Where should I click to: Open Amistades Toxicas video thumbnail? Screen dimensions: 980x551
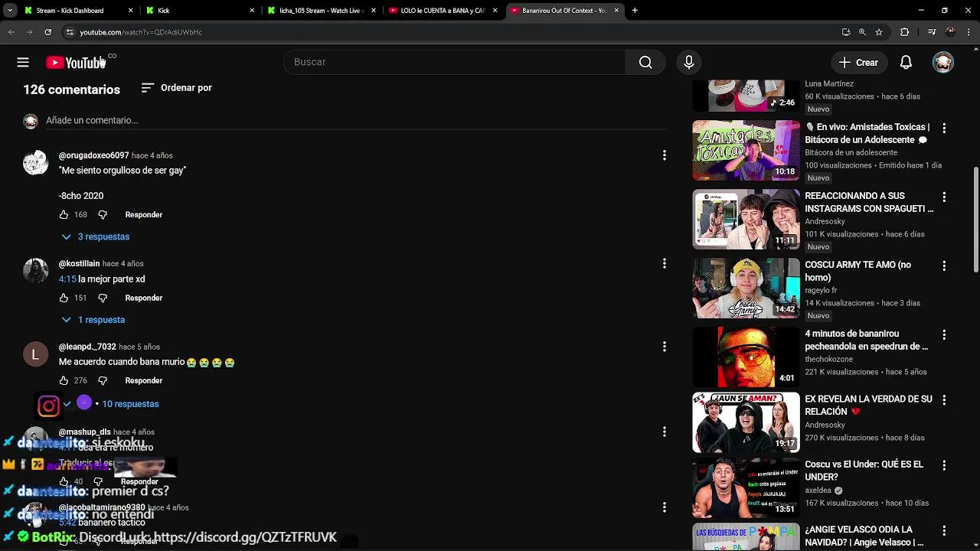[x=746, y=150]
